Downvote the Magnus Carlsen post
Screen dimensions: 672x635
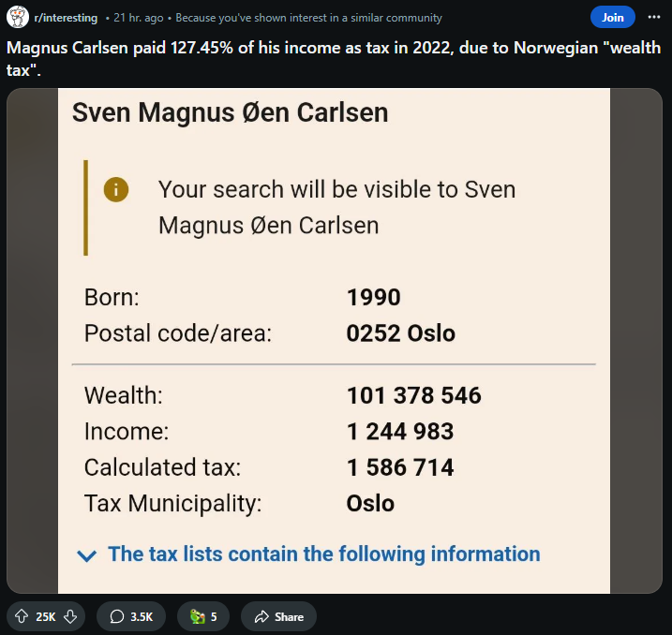pyautogui.click(x=70, y=616)
